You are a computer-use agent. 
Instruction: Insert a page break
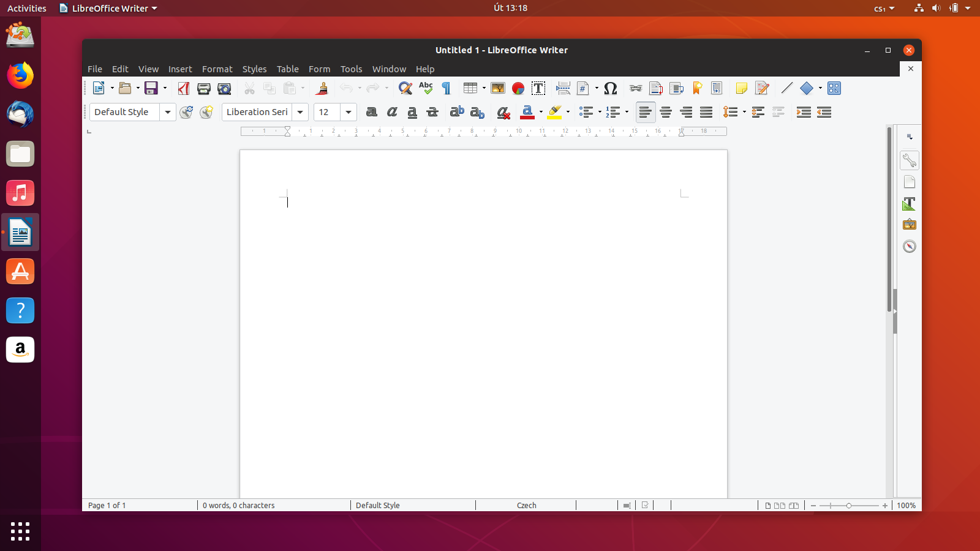click(x=563, y=88)
